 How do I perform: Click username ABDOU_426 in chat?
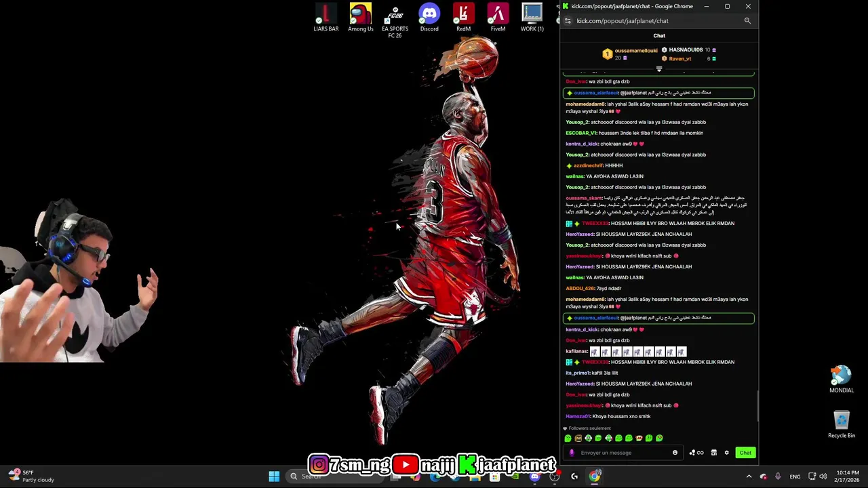pos(580,288)
